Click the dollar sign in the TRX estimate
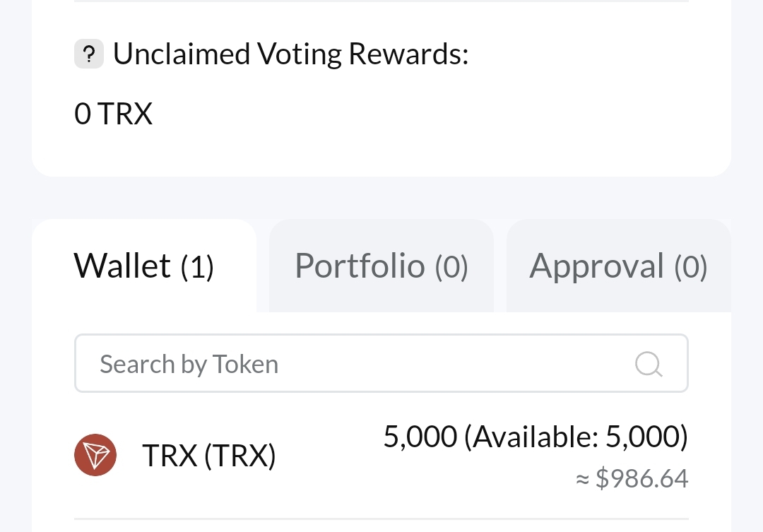The width and height of the screenshot is (763, 532). 603,479
